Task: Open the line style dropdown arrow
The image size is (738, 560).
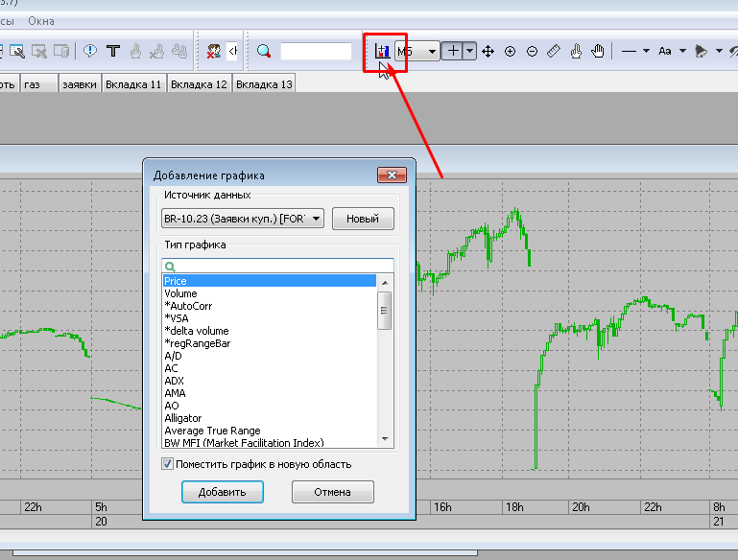Action: pos(646,51)
